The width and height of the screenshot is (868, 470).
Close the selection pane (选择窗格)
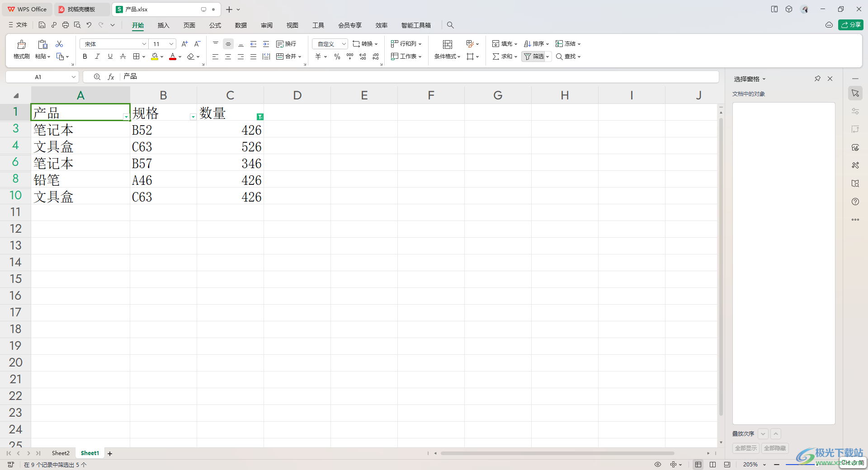click(x=830, y=79)
